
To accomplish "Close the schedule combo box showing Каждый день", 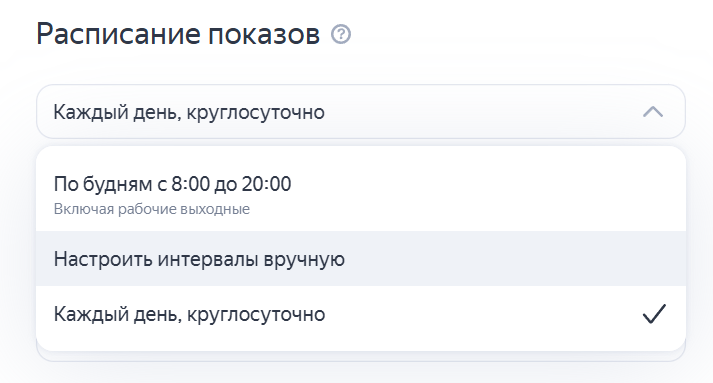I will coord(361,112).
